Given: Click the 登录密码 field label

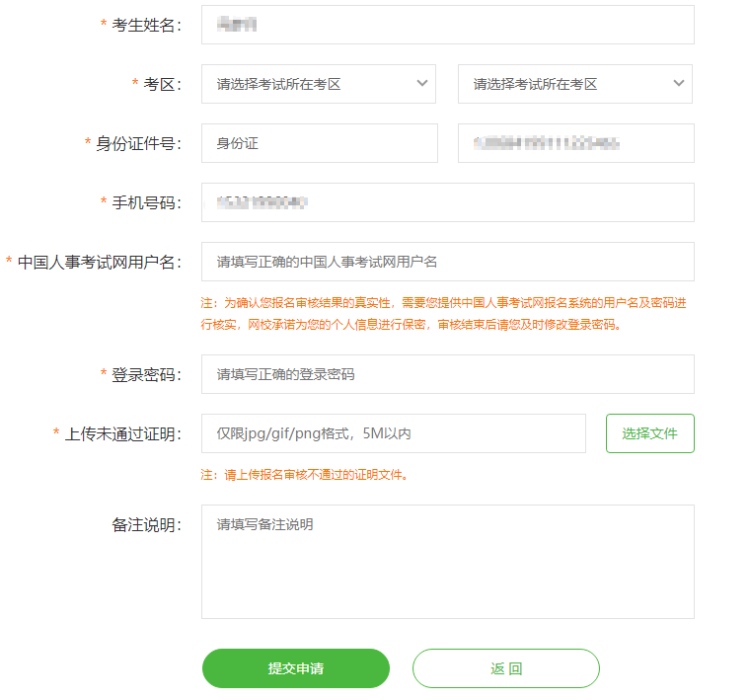Looking at the screenshot, I should click(x=146, y=374).
